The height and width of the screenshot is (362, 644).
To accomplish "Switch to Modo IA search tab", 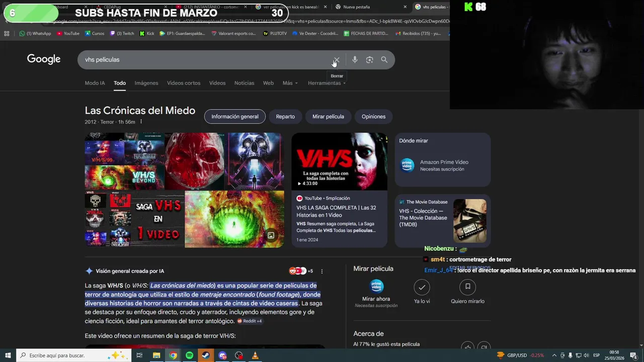I will click(95, 83).
